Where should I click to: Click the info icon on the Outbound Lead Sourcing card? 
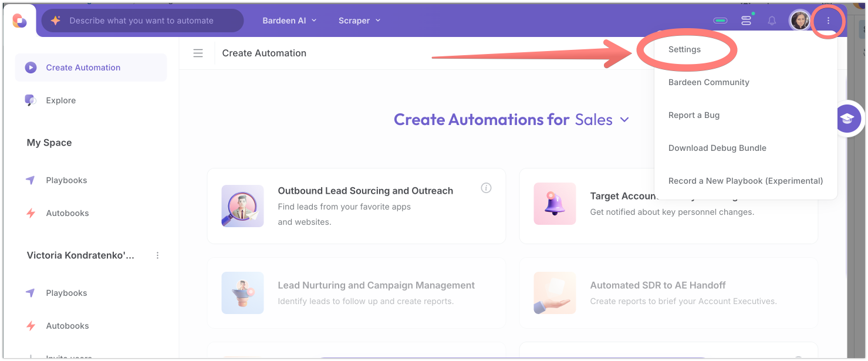pyautogui.click(x=486, y=188)
